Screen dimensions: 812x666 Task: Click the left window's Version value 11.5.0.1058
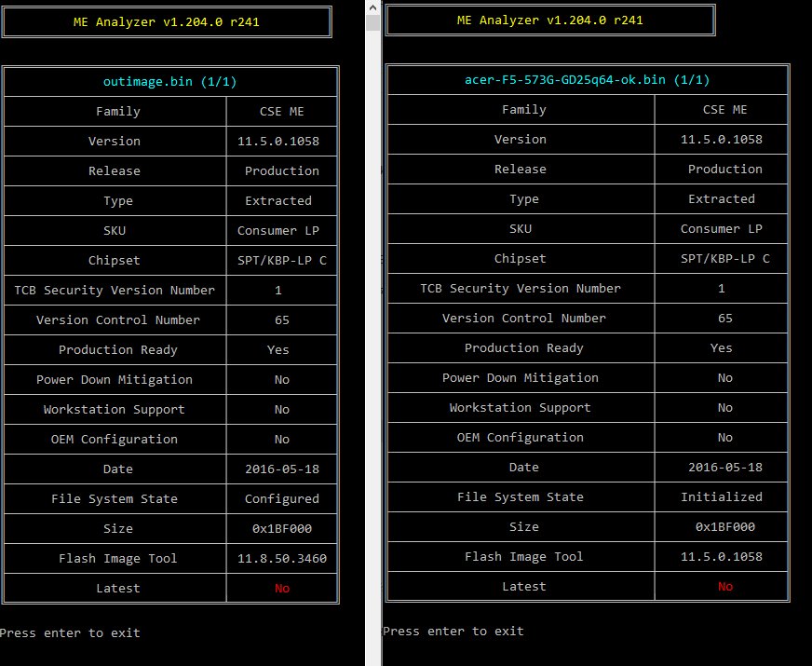click(278, 142)
